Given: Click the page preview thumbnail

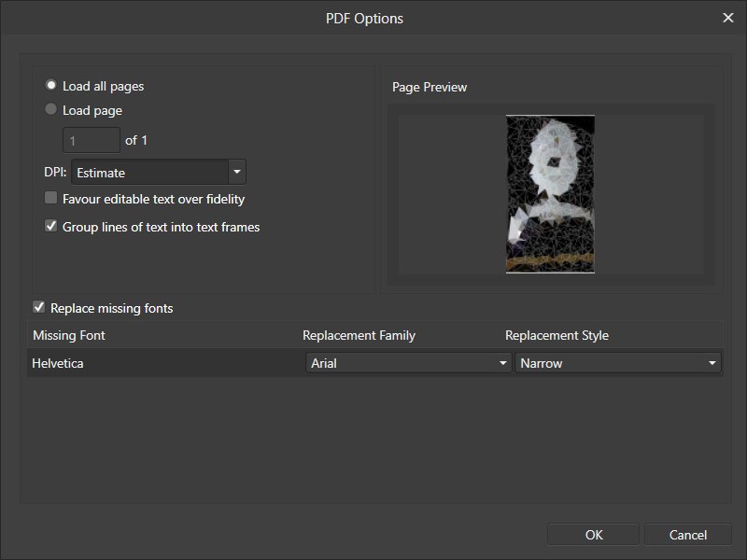Looking at the screenshot, I should click(x=550, y=194).
